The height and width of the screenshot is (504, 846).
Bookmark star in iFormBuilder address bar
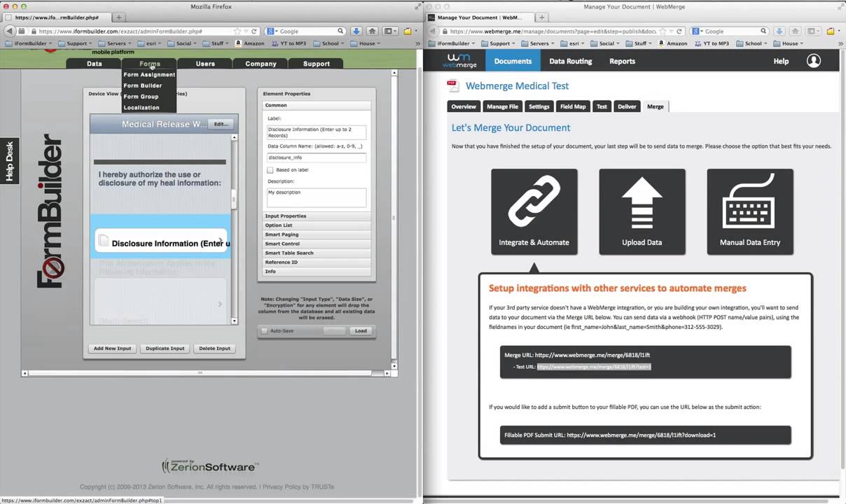239,31
